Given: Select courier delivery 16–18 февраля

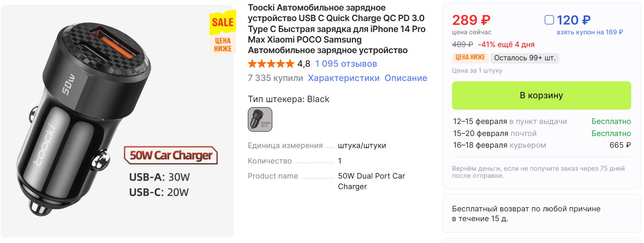Looking at the screenshot, I should click(499, 145).
